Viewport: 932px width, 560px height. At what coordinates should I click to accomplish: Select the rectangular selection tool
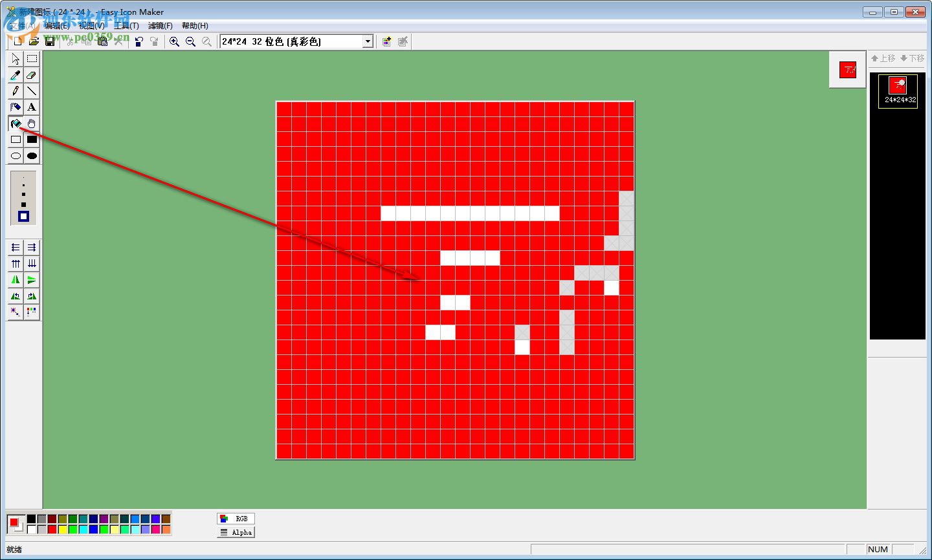pos(32,59)
